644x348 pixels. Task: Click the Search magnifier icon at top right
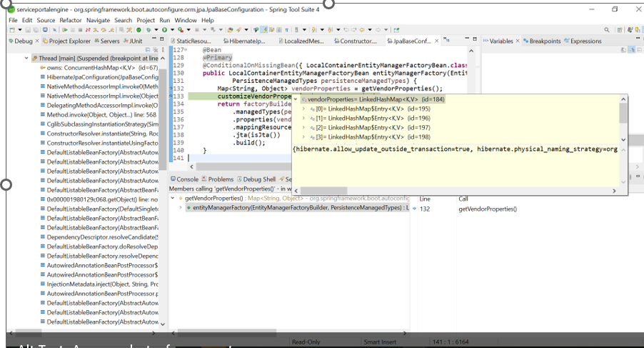point(607,30)
